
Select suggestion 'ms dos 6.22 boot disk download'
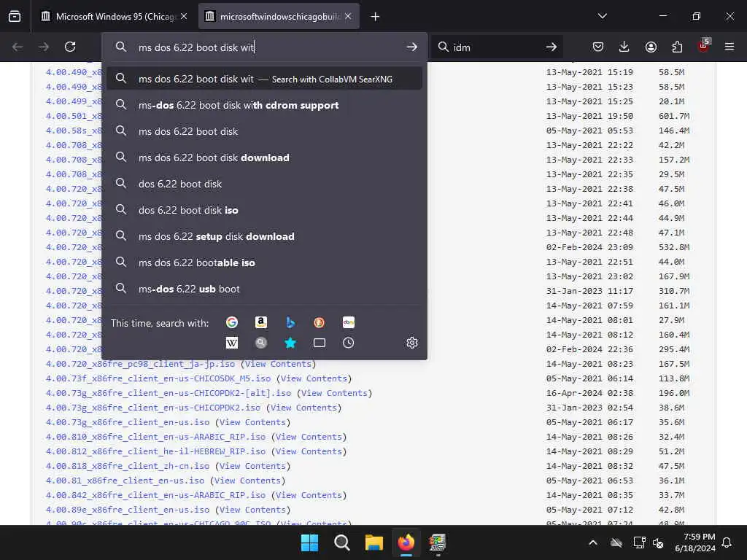264,157
